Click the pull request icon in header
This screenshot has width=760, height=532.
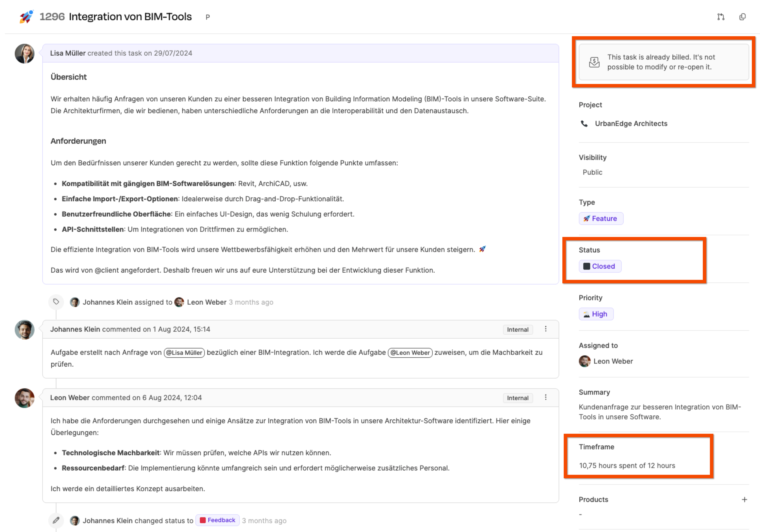tap(721, 17)
